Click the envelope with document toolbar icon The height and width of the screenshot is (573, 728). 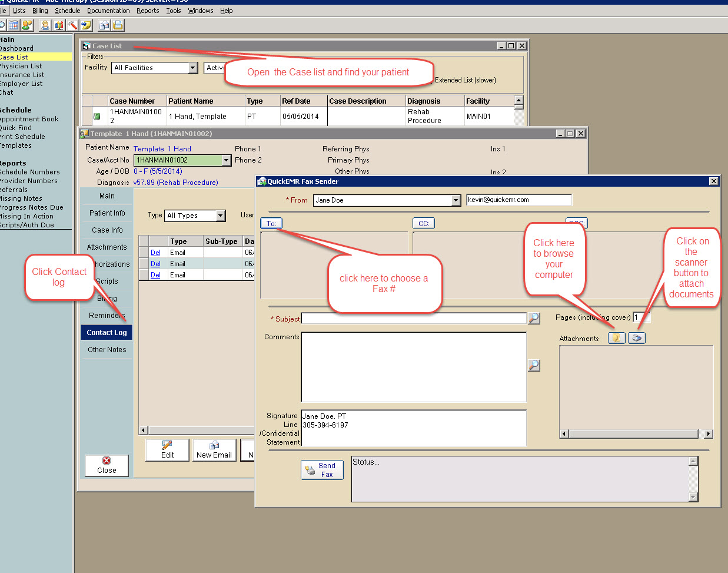pos(104,25)
